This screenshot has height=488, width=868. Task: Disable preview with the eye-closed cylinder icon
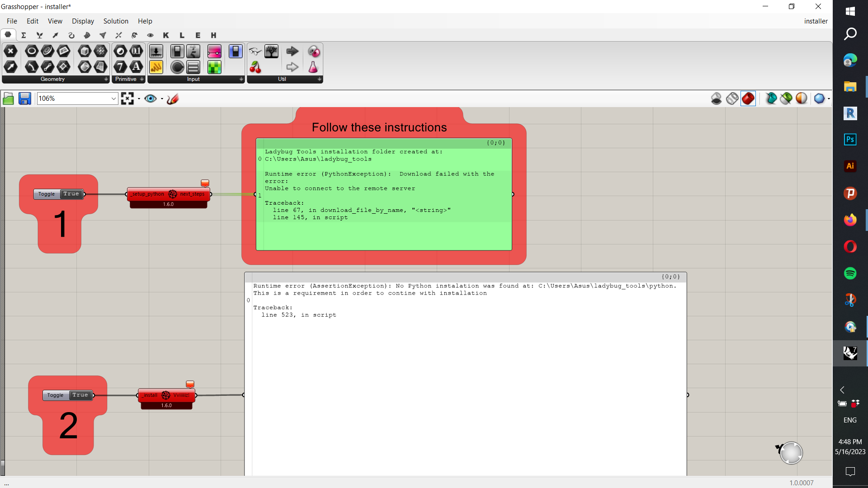pos(716,99)
